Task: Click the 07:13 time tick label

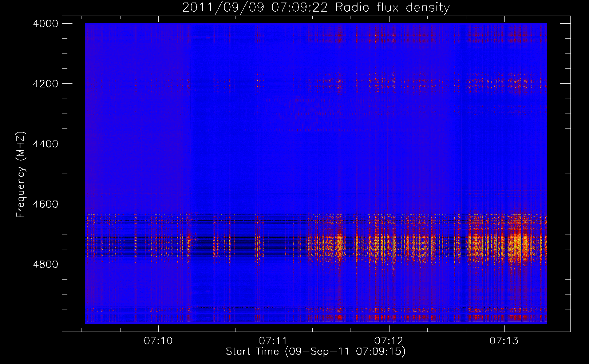Action: [x=504, y=341]
